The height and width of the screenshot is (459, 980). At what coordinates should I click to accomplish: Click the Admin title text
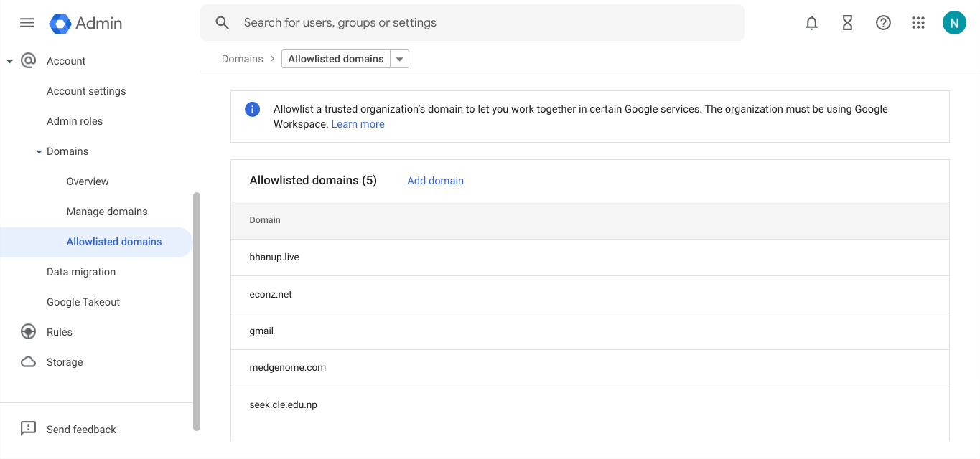(x=99, y=23)
